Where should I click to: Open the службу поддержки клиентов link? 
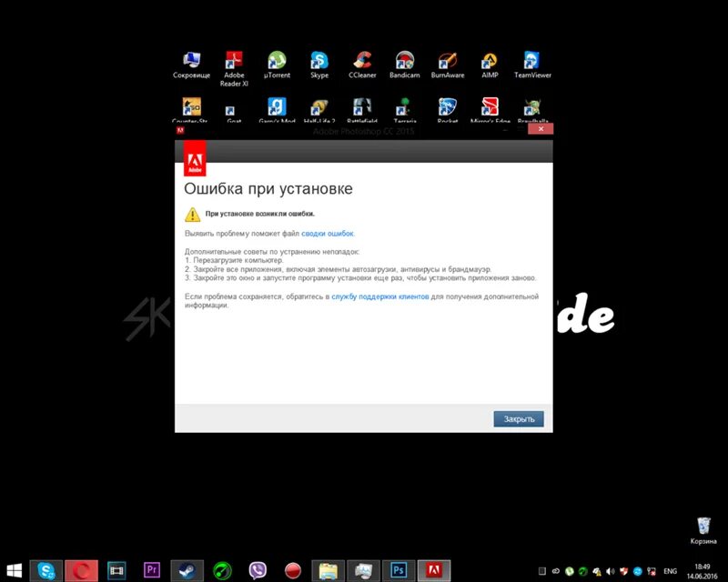click(x=379, y=296)
